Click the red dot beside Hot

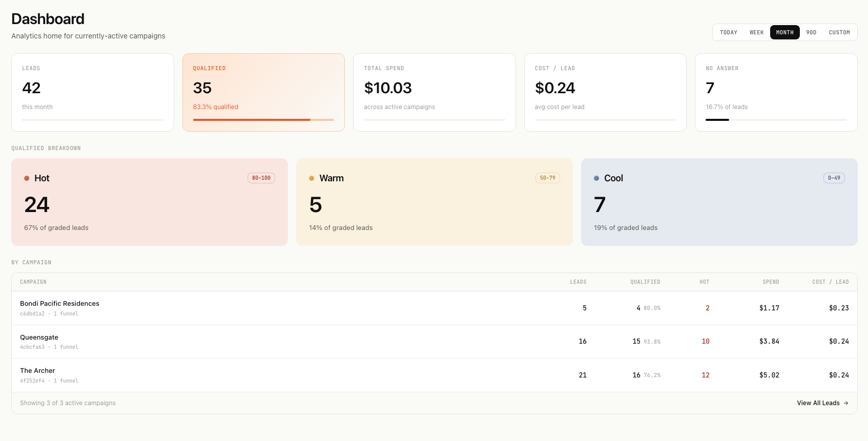coord(27,178)
